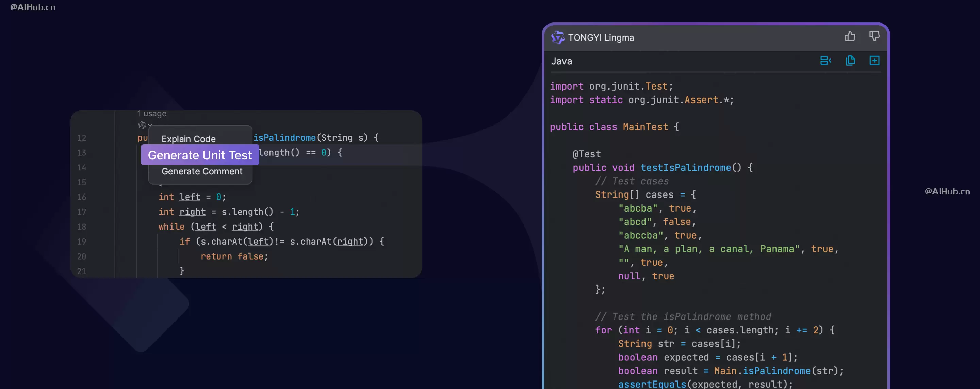This screenshot has height=389, width=980.
Task: Click line number 20 in the gutter
Action: click(x=82, y=257)
